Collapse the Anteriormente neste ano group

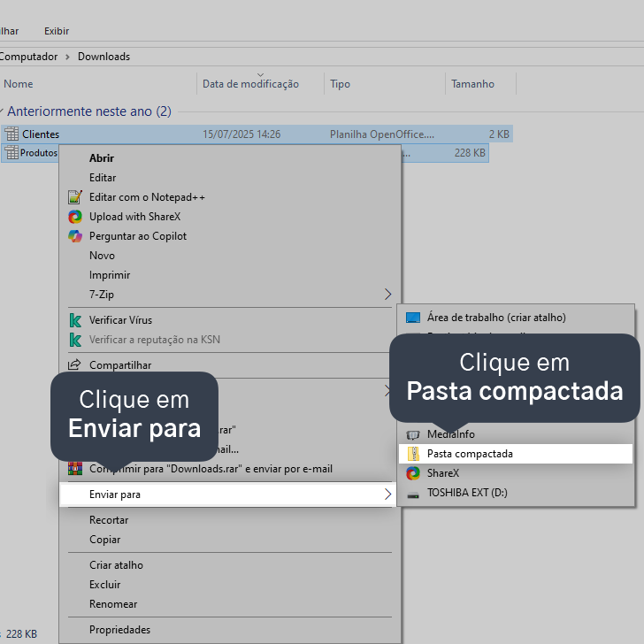(2, 111)
